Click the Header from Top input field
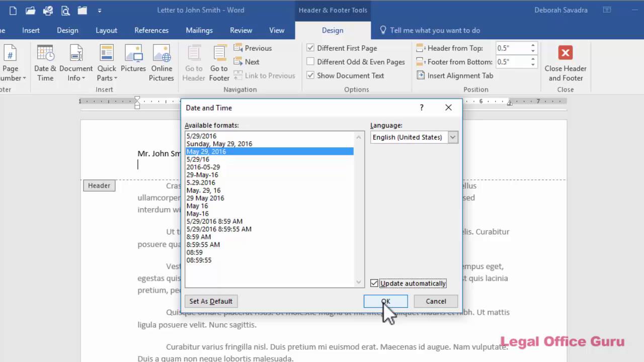This screenshot has height=362, width=644. click(x=512, y=48)
